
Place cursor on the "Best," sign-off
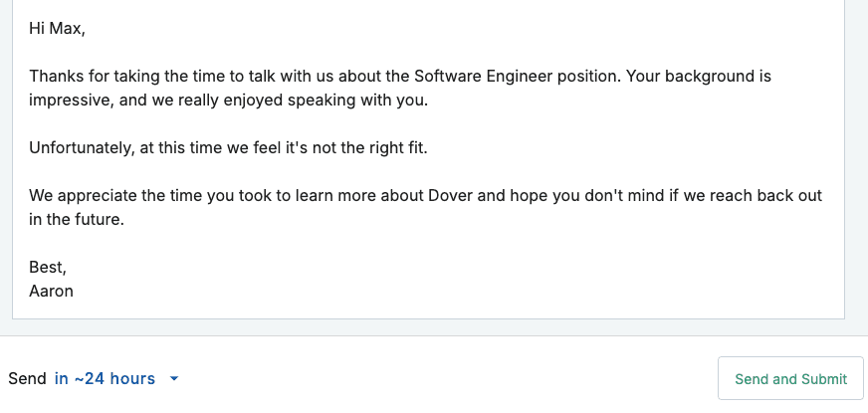47,268
